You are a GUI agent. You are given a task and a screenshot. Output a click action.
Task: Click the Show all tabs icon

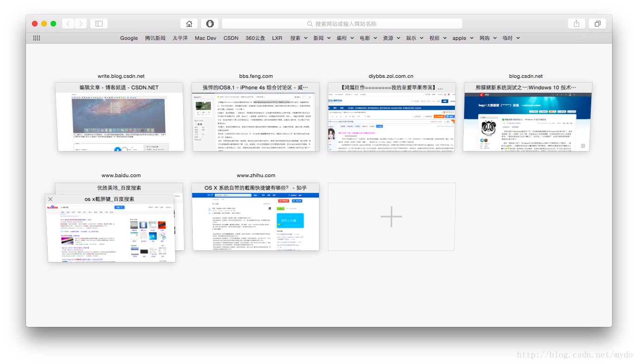pos(597,24)
